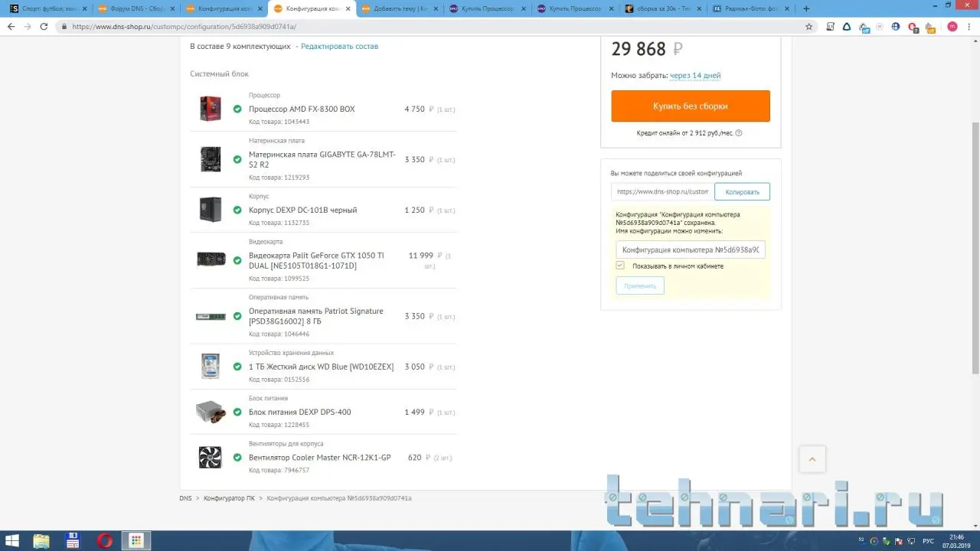Open the 'Редактировать состав' link
This screenshot has height=551, width=980.
(x=339, y=46)
